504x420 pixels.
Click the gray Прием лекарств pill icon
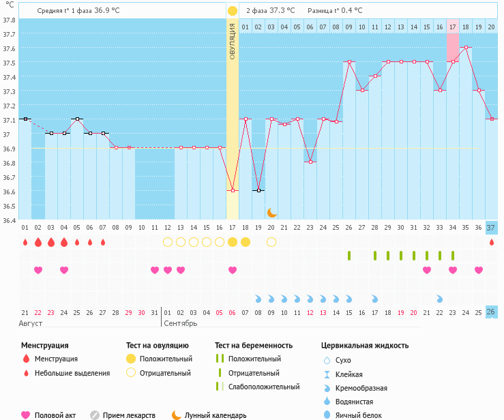click(x=95, y=415)
